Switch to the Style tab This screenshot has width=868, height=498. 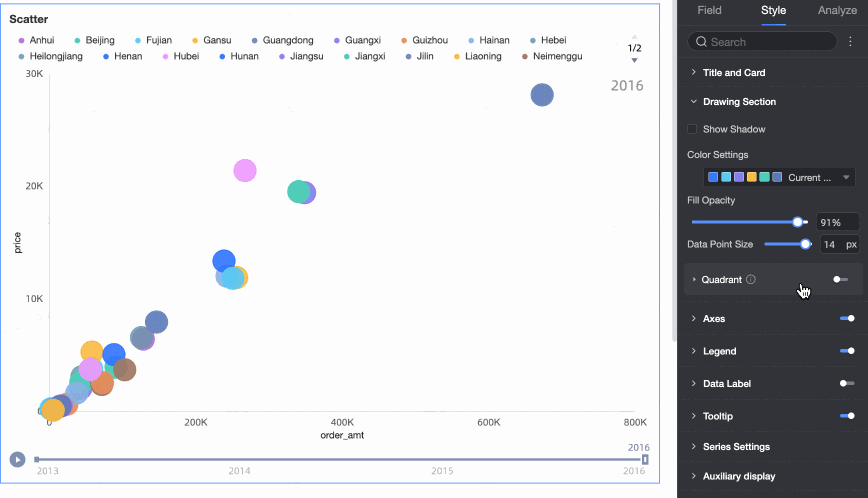(x=773, y=11)
